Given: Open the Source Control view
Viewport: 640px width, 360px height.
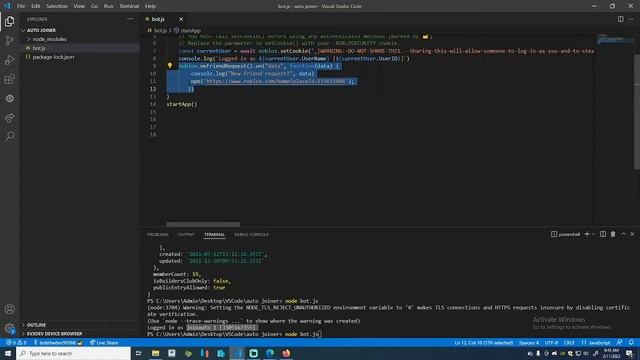Looking at the screenshot, I should [9, 40].
